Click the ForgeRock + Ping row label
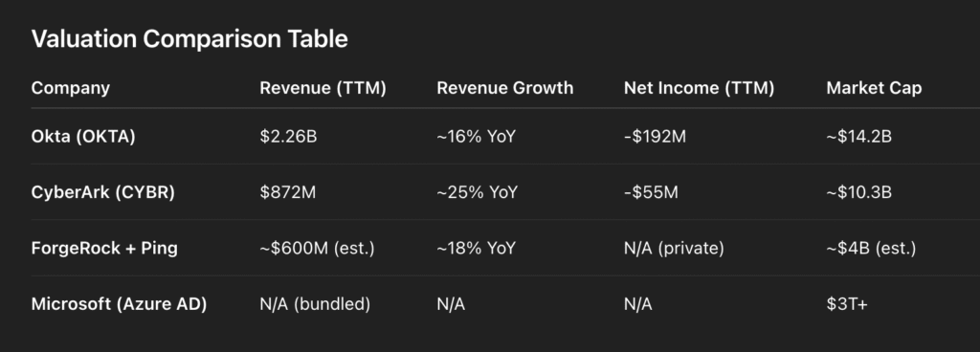The width and height of the screenshot is (980, 352). pyautogui.click(x=104, y=248)
